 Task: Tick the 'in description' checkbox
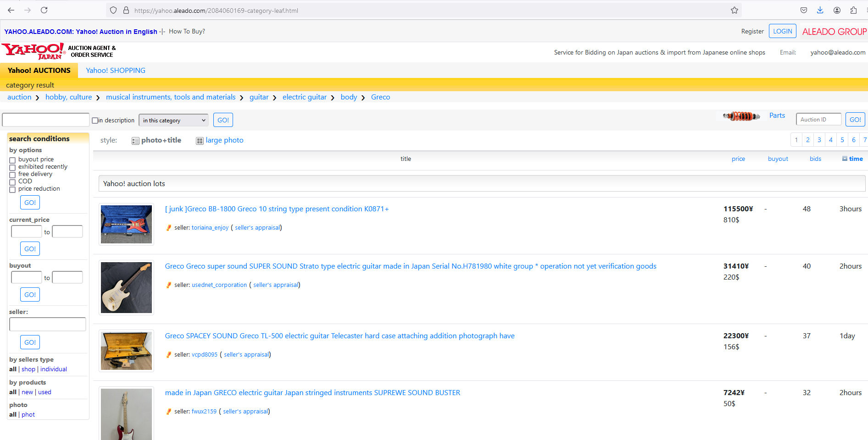click(x=95, y=121)
